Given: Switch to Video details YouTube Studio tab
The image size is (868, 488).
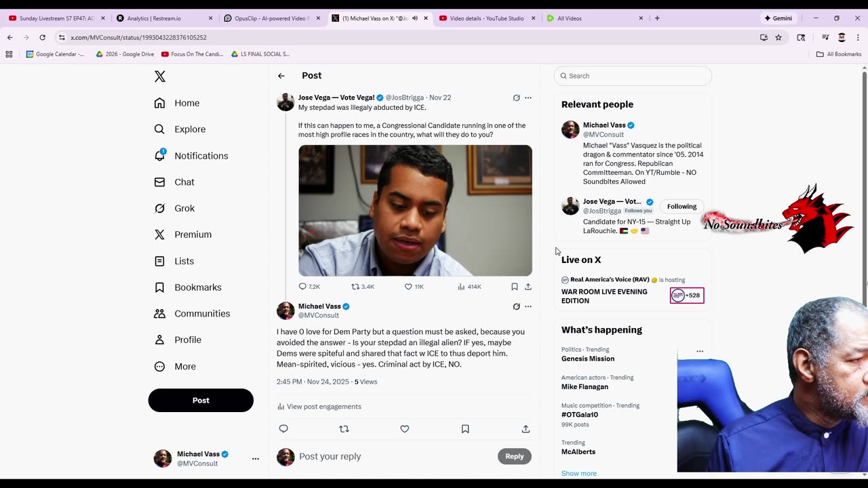Looking at the screenshot, I should pyautogui.click(x=486, y=18).
